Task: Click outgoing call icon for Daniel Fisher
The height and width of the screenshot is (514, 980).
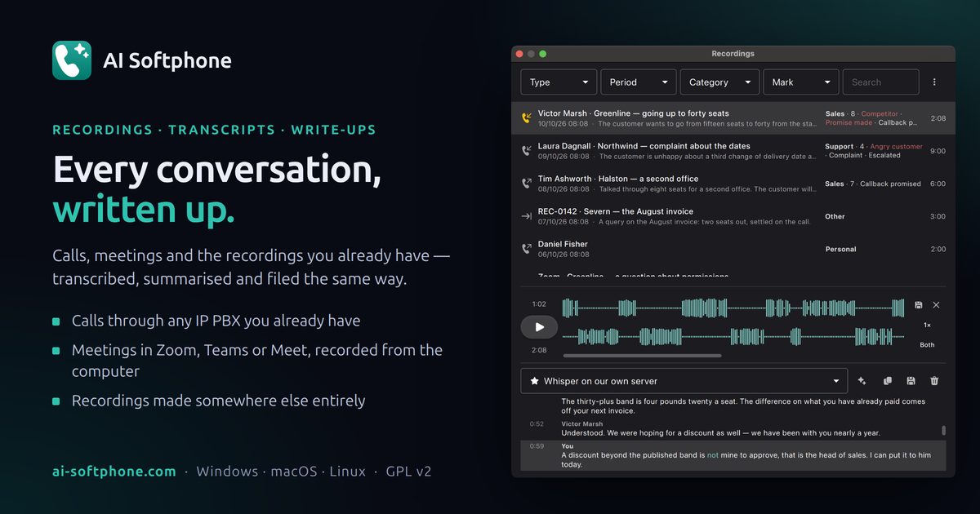Action: [527, 249]
